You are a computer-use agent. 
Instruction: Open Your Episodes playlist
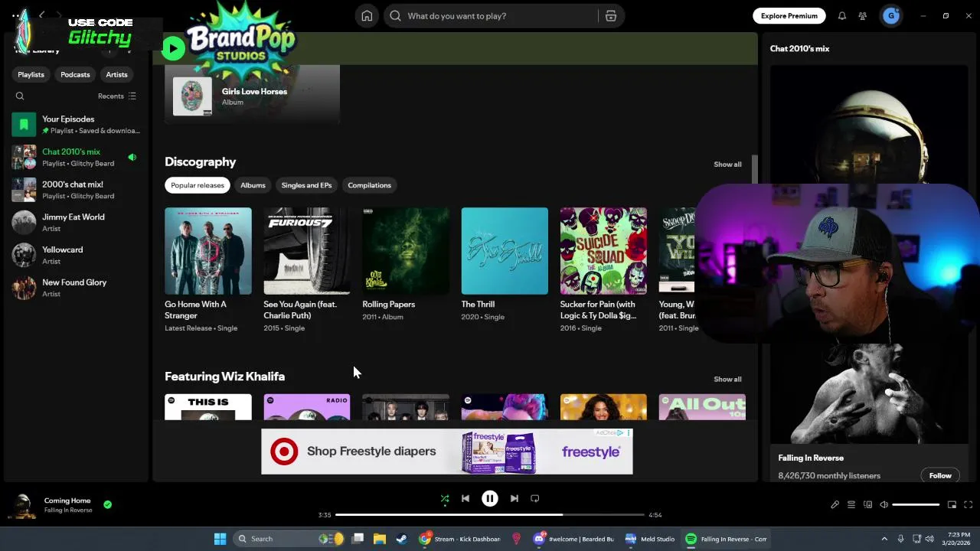tap(76, 125)
